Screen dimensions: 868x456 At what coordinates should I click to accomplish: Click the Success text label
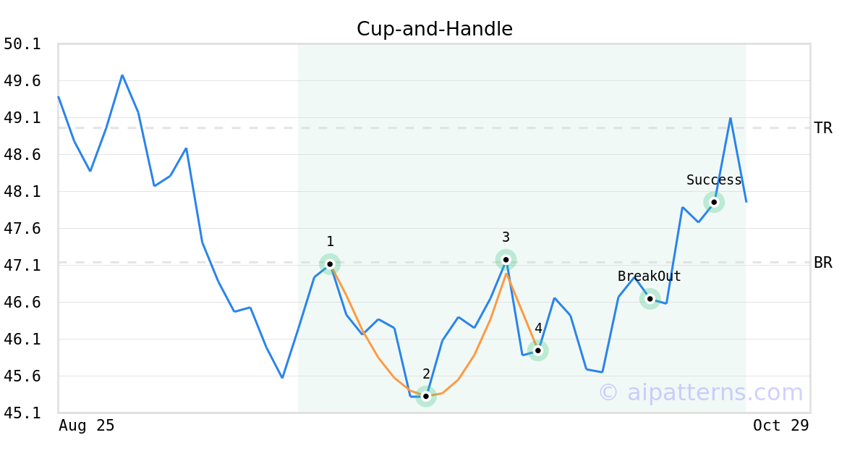[714, 180]
